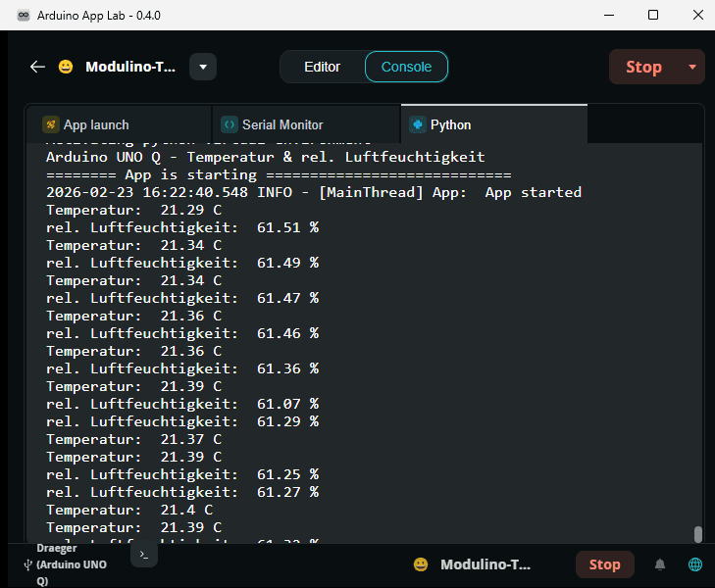Minimize the Arduino App Lab window
This screenshot has height=588, width=715.
pos(609,15)
